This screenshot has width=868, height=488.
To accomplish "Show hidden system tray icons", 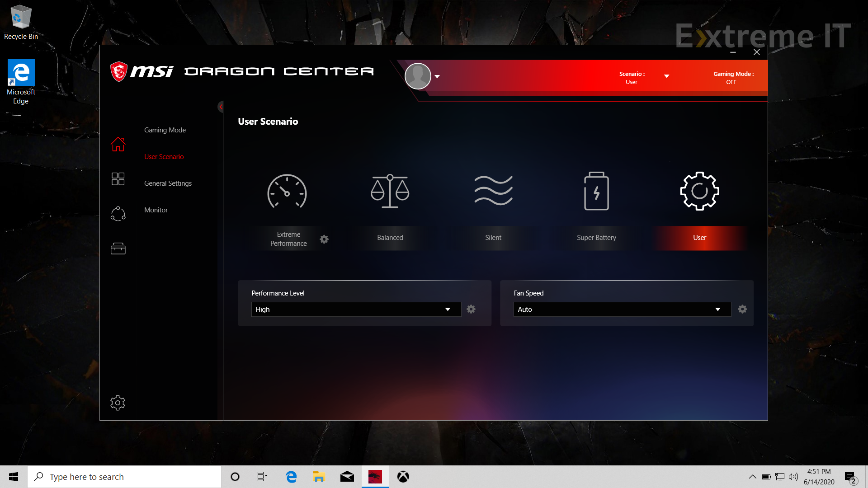I will (753, 477).
